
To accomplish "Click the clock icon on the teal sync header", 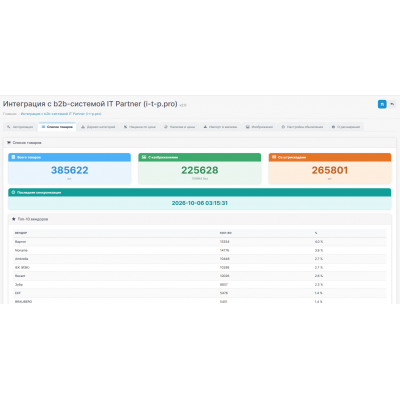I will (13, 192).
